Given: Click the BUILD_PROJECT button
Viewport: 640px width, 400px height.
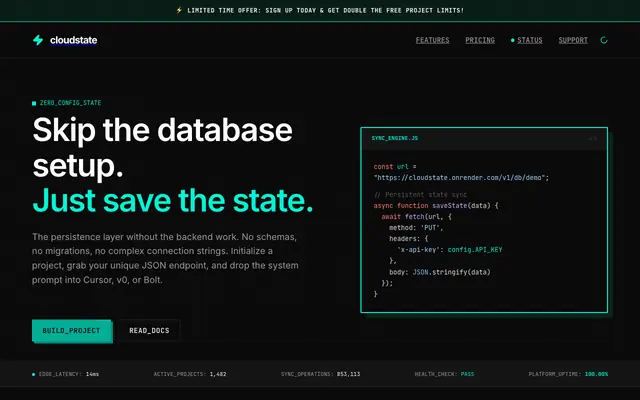Looking at the screenshot, I should click(x=71, y=331).
